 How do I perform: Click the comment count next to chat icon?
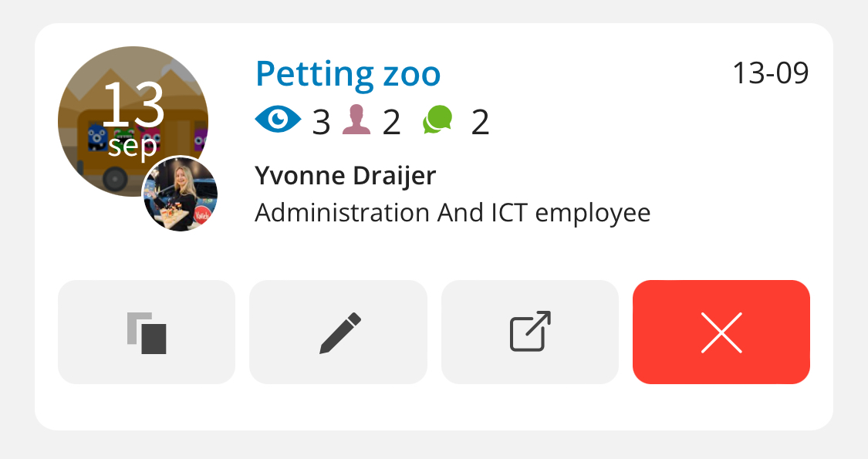pyautogui.click(x=480, y=123)
